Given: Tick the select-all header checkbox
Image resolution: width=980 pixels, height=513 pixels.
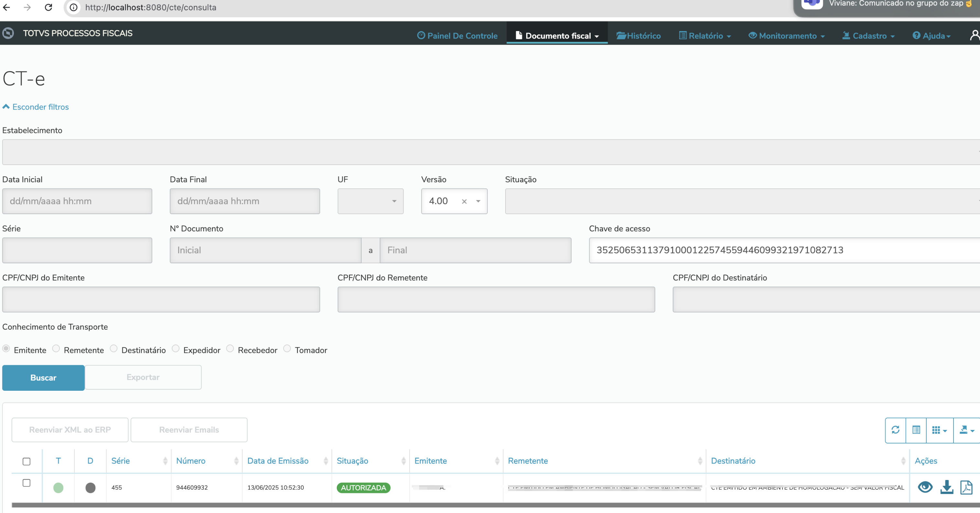Looking at the screenshot, I should (x=26, y=461).
